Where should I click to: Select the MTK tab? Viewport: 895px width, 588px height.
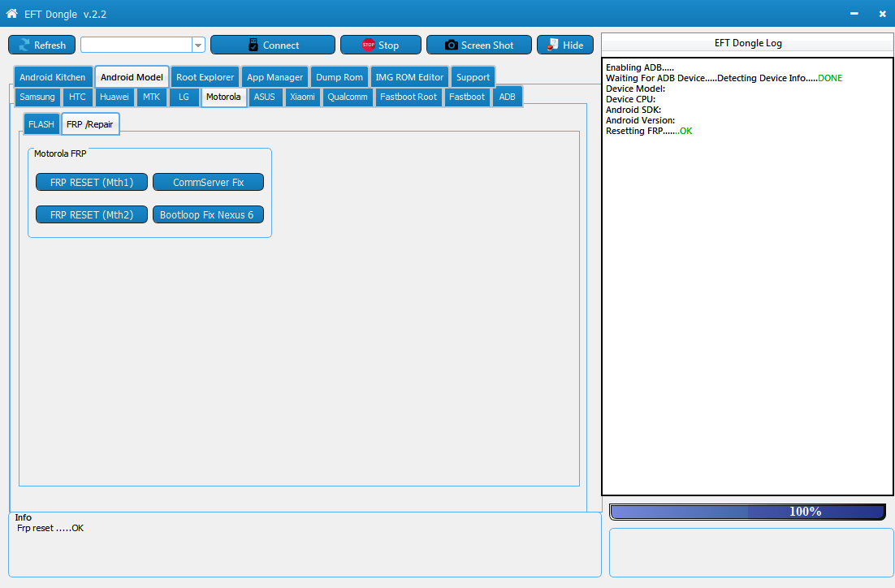[x=151, y=97]
